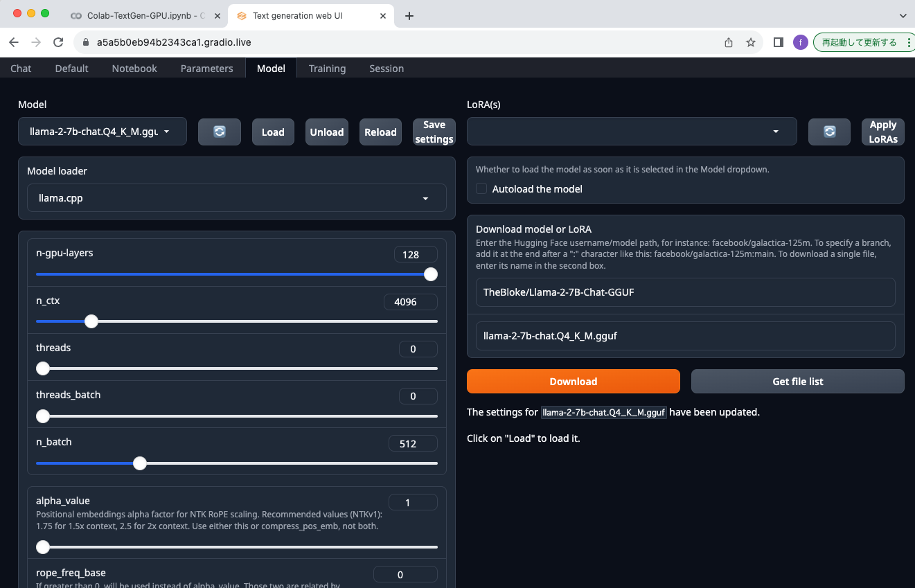Focus the n_batch value box 512
This screenshot has width=915, height=588.
pos(414,443)
